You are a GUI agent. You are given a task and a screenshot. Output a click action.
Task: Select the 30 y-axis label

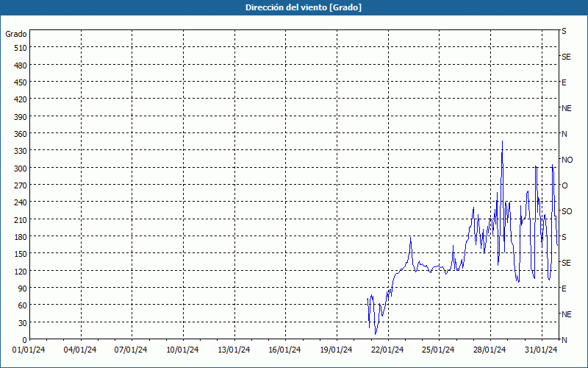(22, 323)
